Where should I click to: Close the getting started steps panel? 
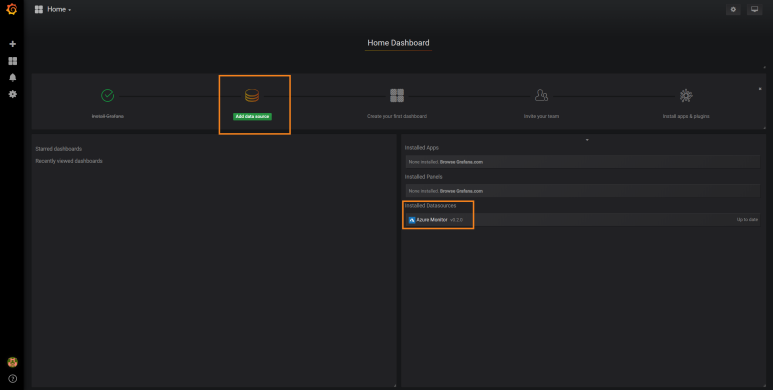760,89
